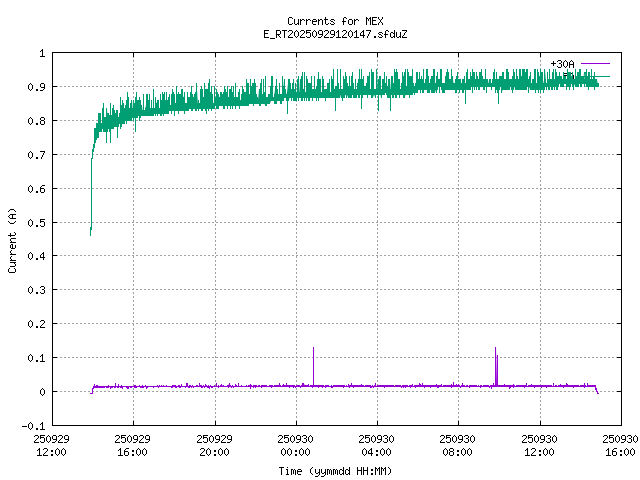Click the 250929 12:00 x-axis tick label

[51, 444]
